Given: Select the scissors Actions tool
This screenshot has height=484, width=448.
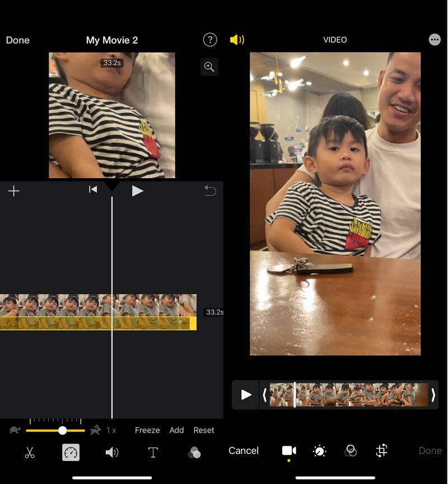Looking at the screenshot, I should [x=30, y=453].
